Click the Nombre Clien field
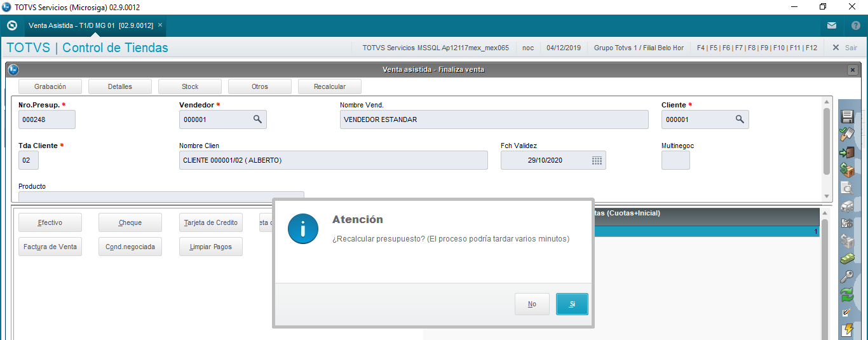 click(334, 160)
